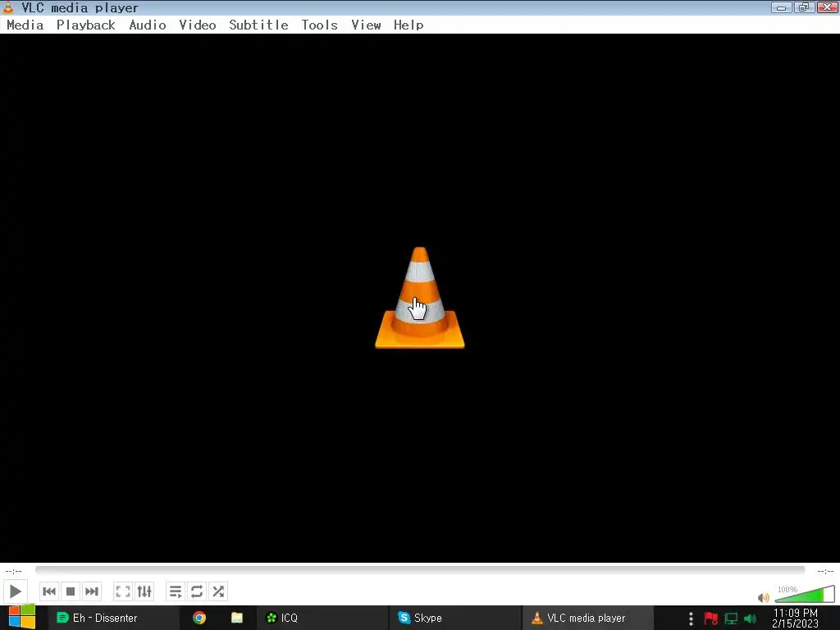Toggle random shuffle playback

218,591
